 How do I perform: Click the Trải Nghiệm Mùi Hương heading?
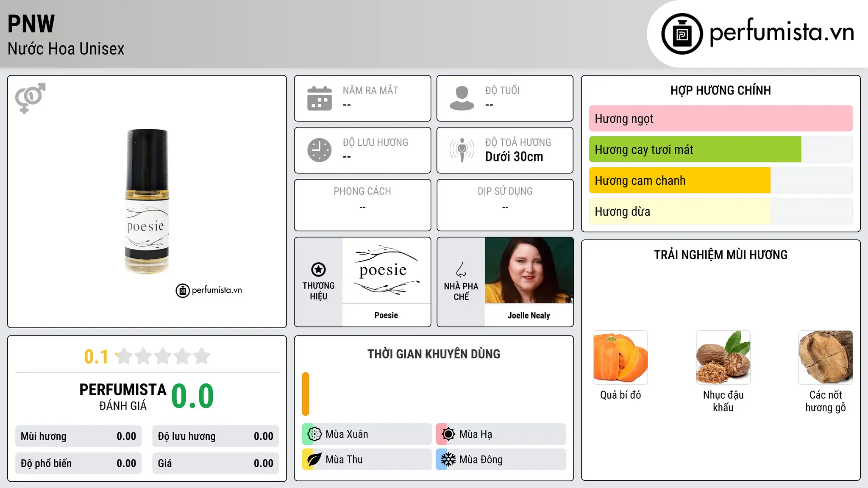click(x=721, y=255)
